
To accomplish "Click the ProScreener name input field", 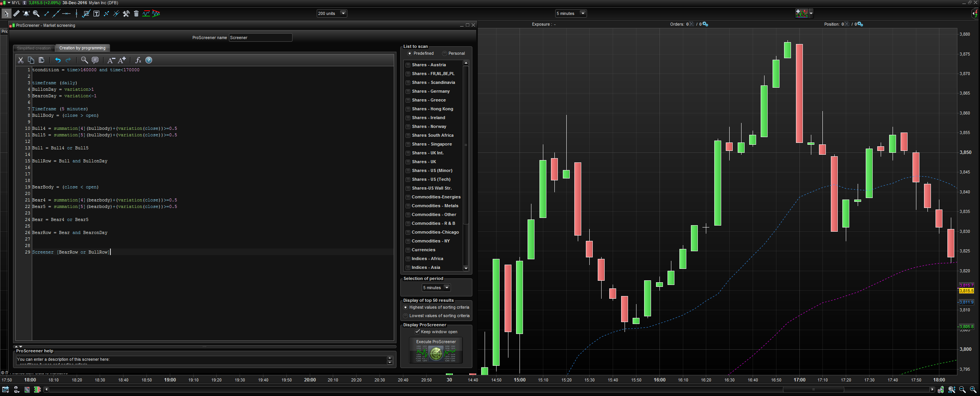I will click(x=260, y=38).
